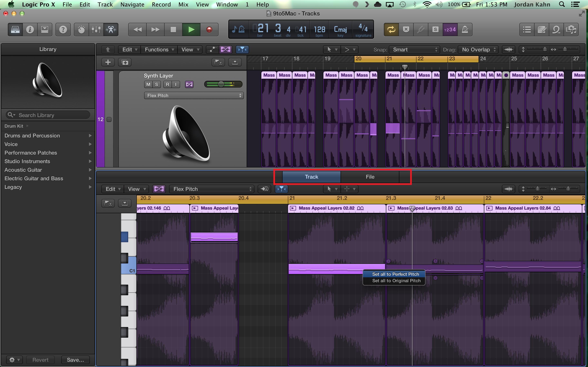
Task: Adjust the Synth Layer volume slider
Action: click(x=221, y=84)
